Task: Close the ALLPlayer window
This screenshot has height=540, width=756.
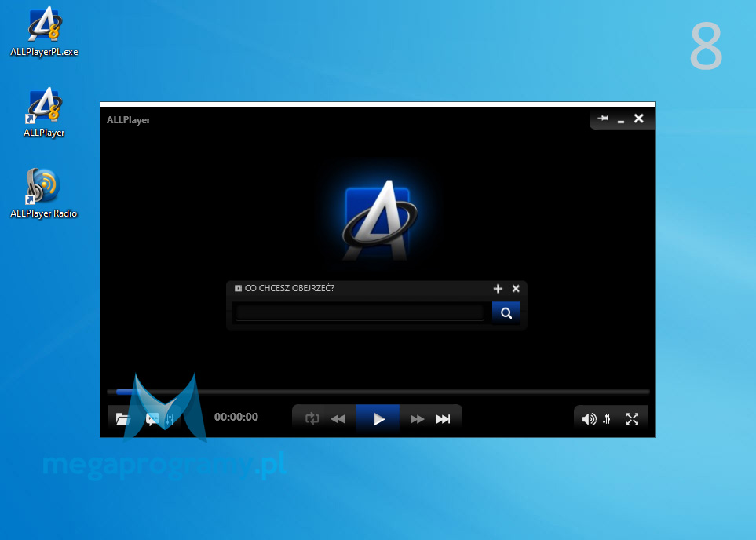Action: (639, 118)
